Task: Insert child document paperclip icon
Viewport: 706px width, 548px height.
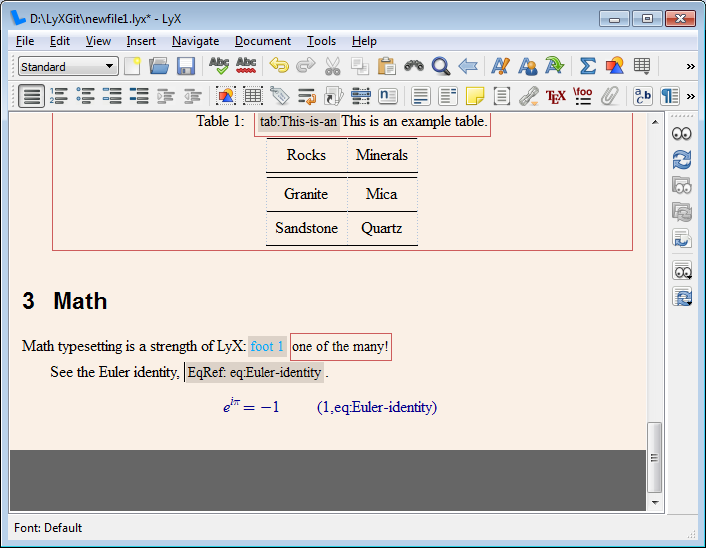Action: 610,96
